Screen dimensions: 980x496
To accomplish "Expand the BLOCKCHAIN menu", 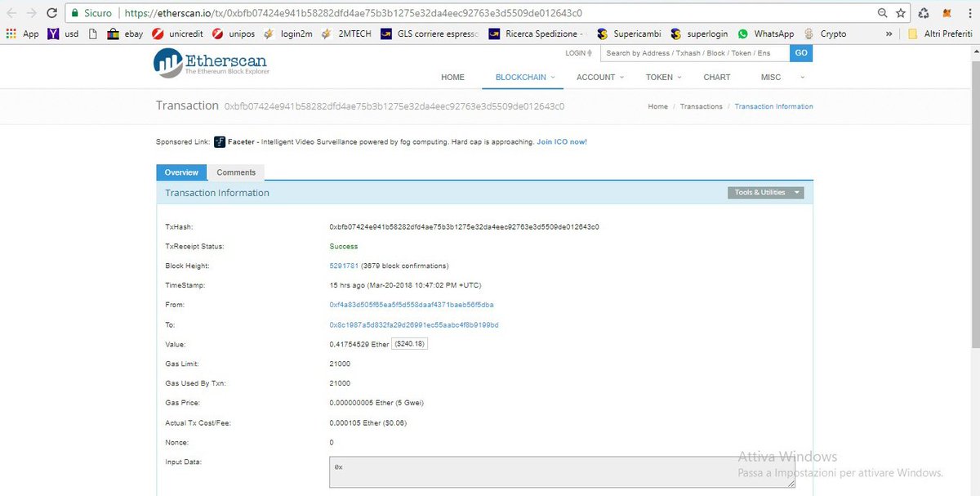I will [x=525, y=78].
